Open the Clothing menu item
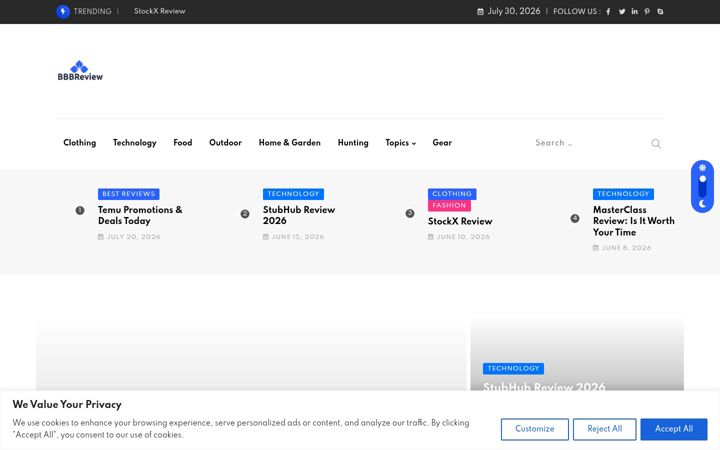This screenshot has height=450, width=720. (79, 143)
